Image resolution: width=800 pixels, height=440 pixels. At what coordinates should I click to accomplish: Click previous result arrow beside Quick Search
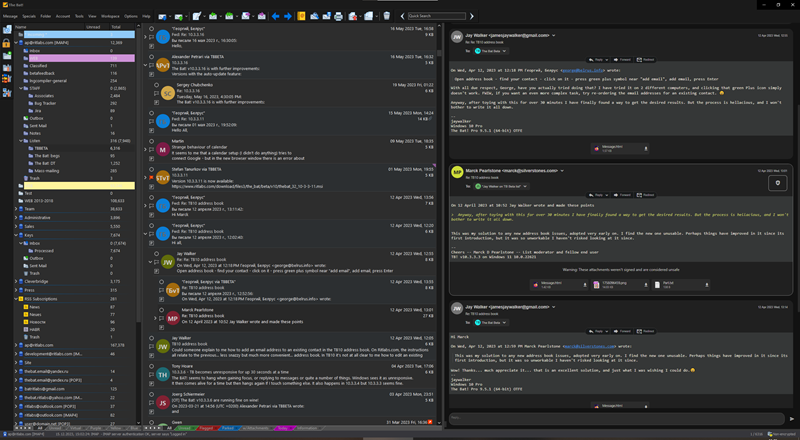tap(402, 16)
